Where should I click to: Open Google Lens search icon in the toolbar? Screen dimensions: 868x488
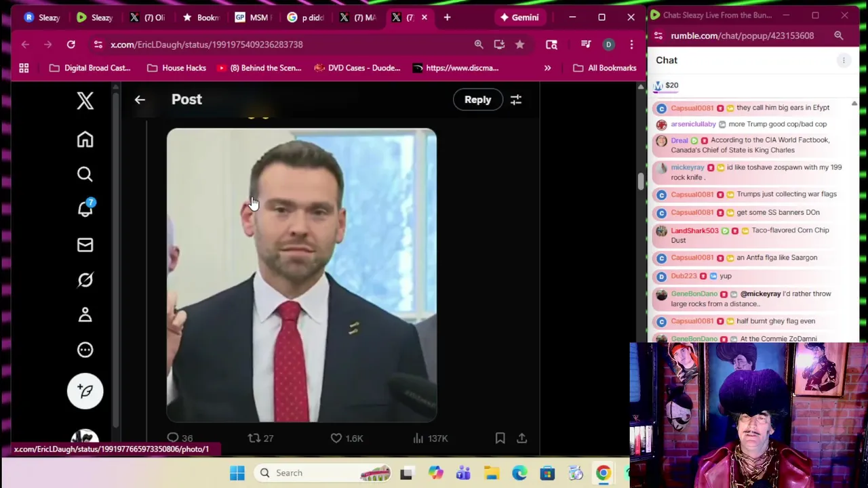(551, 44)
